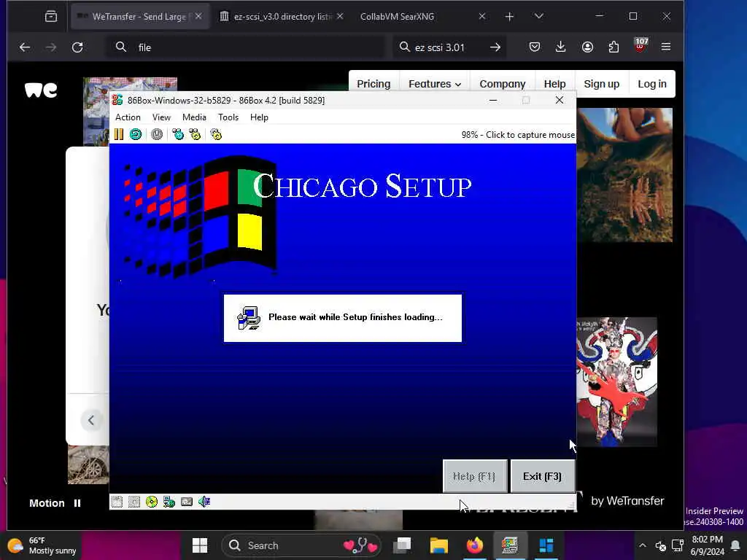Open WeTransfer Help link
Image resolution: width=747 pixels, height=560 pixels.
pos(554,84)
